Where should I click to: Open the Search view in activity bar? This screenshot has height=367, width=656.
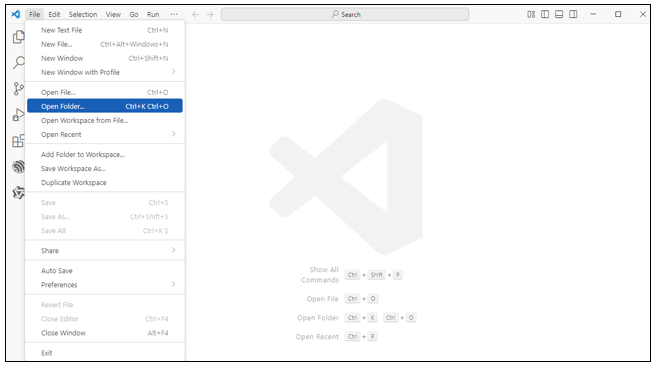(18, 63)
